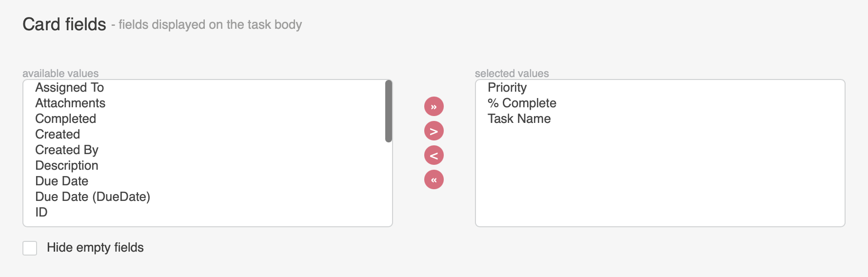
Task: Click the Hide empty fields label
Action: (95, 248)
